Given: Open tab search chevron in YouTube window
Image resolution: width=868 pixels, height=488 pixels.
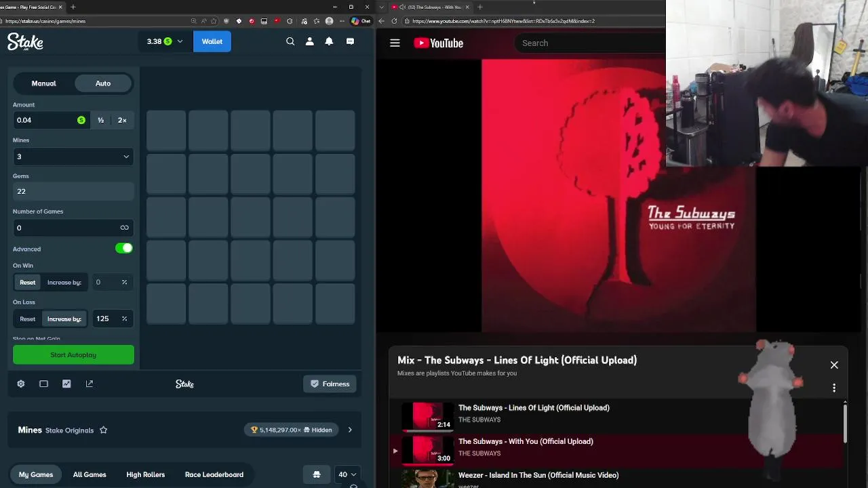Looking at the screenshot, I should [382, 7].
